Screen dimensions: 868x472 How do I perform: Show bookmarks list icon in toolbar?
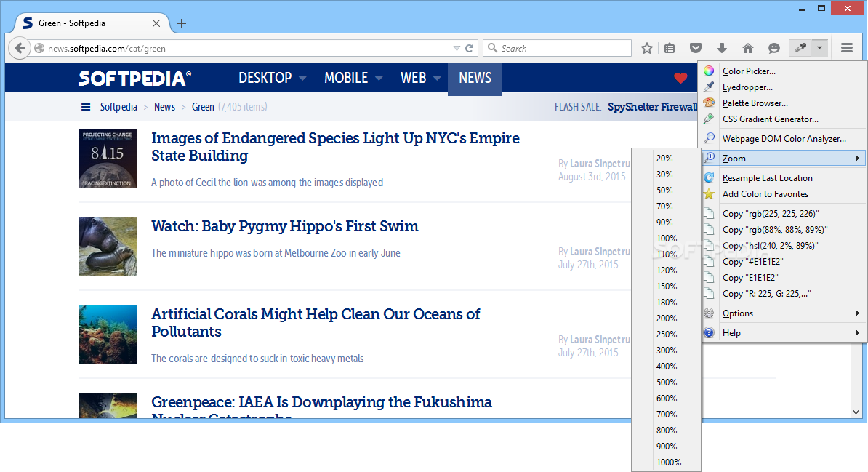(670, 48)
